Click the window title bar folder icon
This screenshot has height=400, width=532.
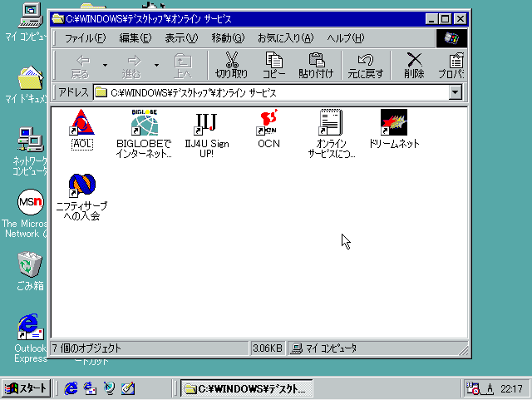pyautogui.click(x=57, y=18)
